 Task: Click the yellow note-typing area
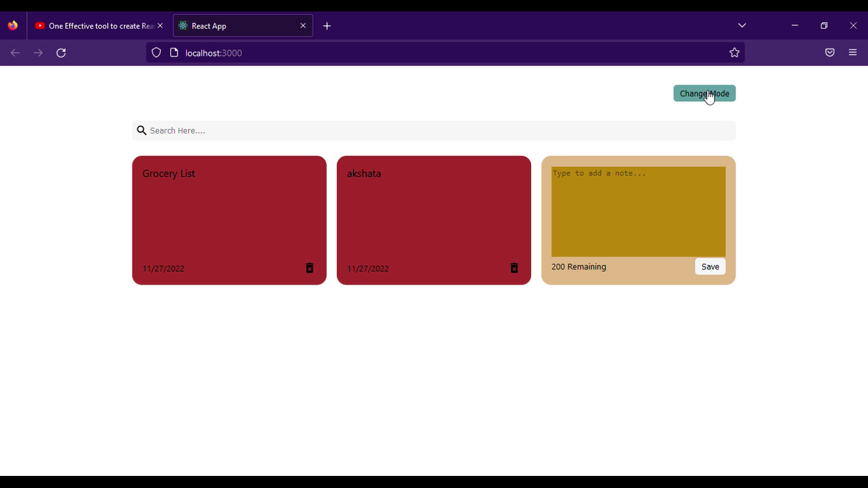point(637,210)
